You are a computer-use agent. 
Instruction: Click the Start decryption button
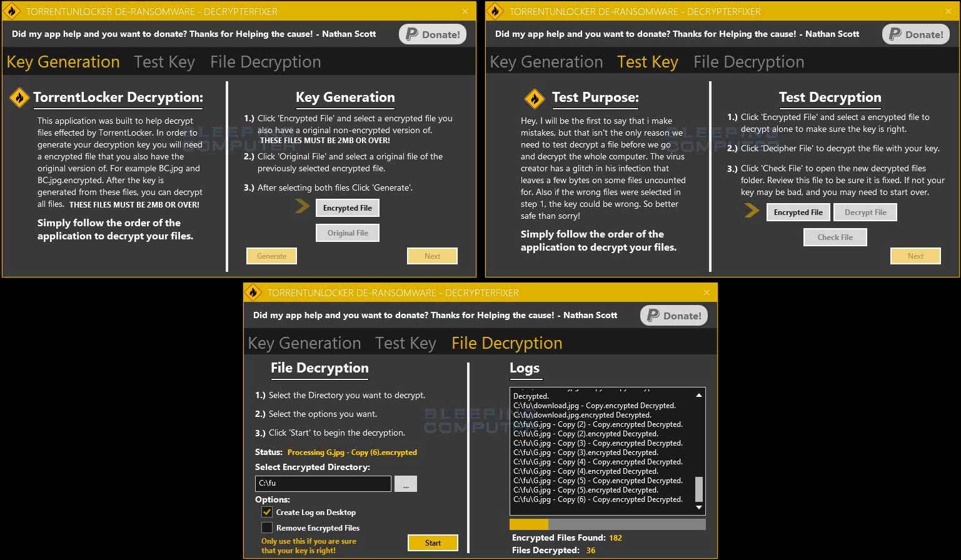pos(433,543)
